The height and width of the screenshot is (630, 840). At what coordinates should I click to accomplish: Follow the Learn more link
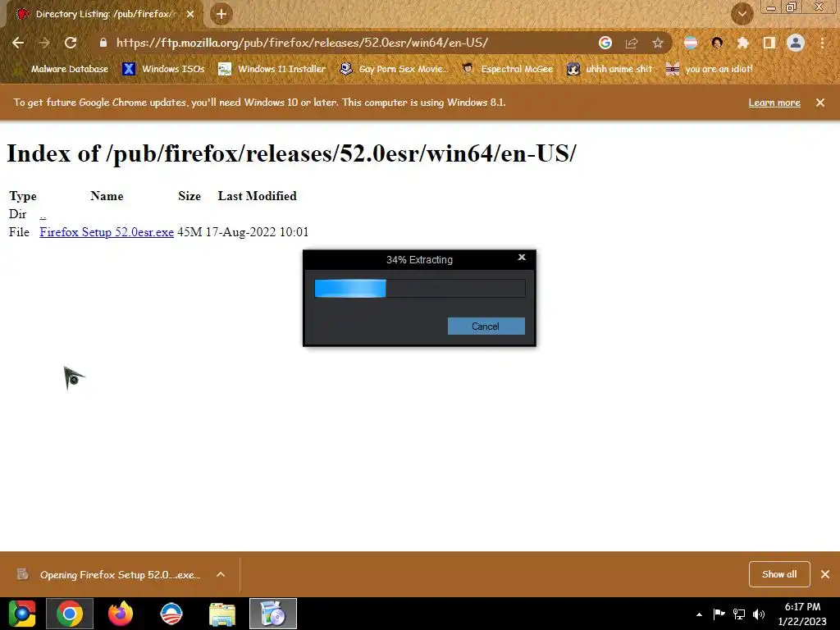pyautogui.click(x=774, y=103)
